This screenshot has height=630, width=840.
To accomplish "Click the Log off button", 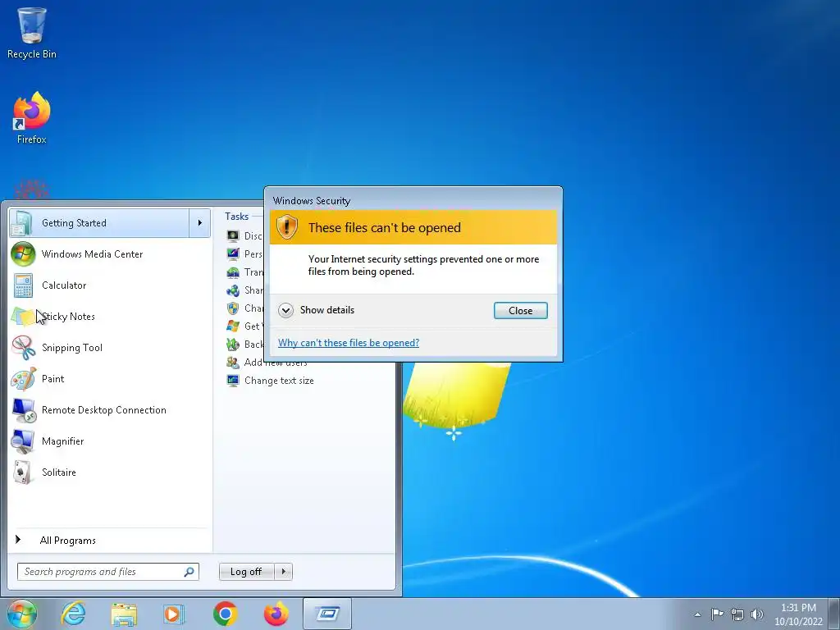I will [x=246, y=572].
